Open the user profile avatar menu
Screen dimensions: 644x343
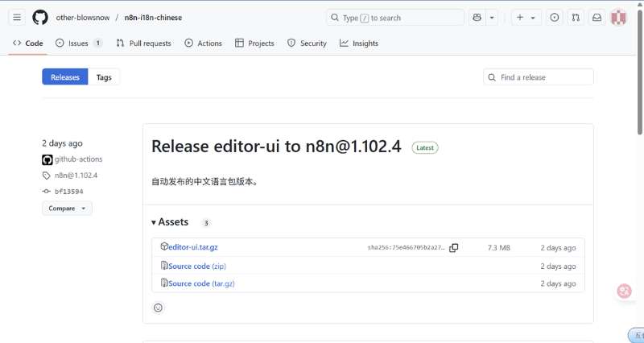[618, 18]
